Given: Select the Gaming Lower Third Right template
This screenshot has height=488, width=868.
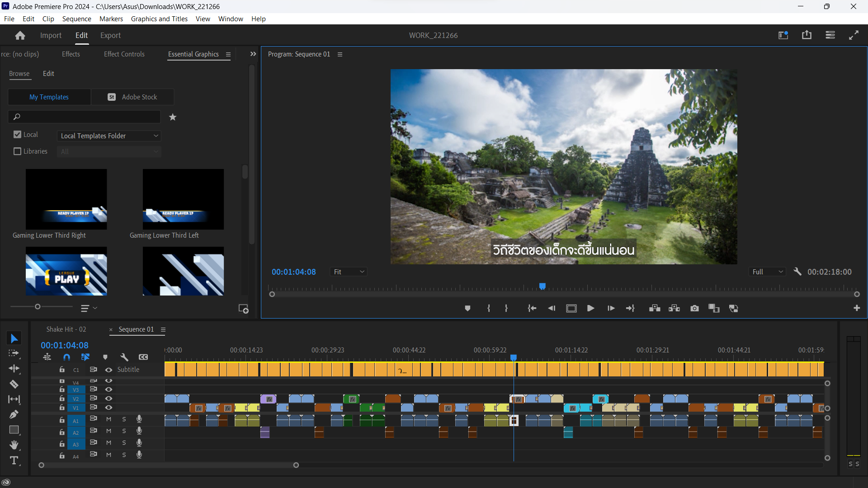Looking at the screenshot, I should click(x=66, y=199).
